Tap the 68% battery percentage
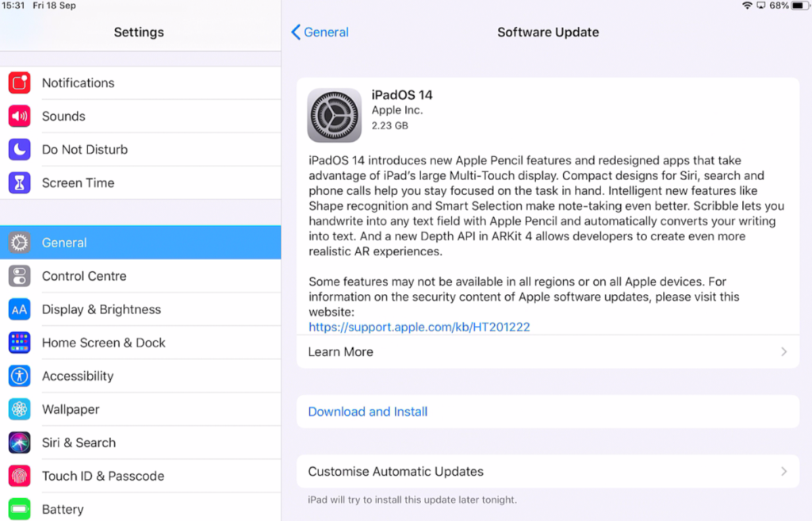The image size is (812, 521). pyautogui.click(x=779, y=6)
